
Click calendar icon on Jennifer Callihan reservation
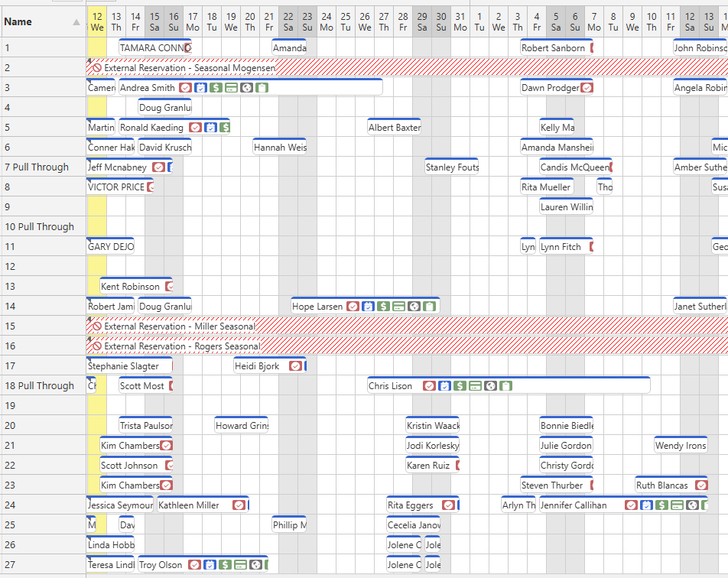click(x=646, y=505)
